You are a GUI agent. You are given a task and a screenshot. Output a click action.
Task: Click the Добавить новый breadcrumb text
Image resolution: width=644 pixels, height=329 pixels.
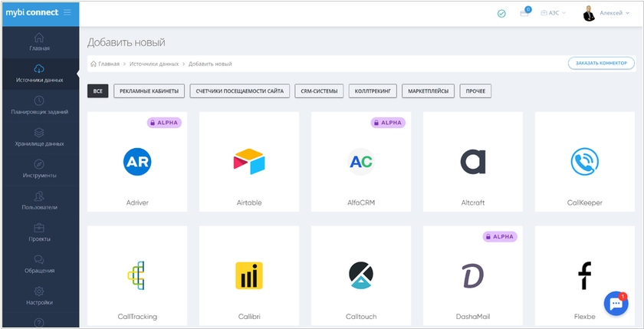pos(210,64)
